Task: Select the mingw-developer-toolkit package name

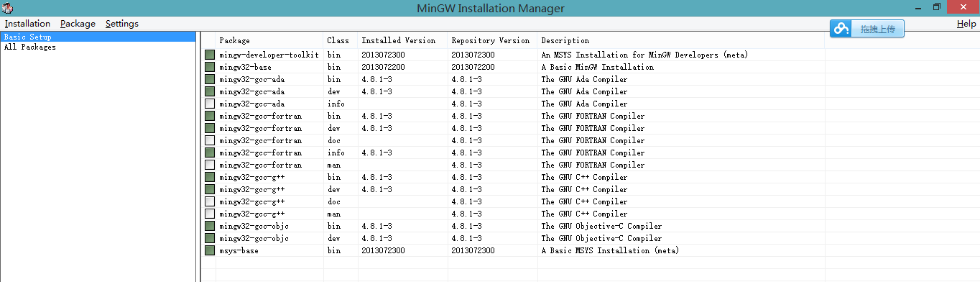Action: point(269,55)
